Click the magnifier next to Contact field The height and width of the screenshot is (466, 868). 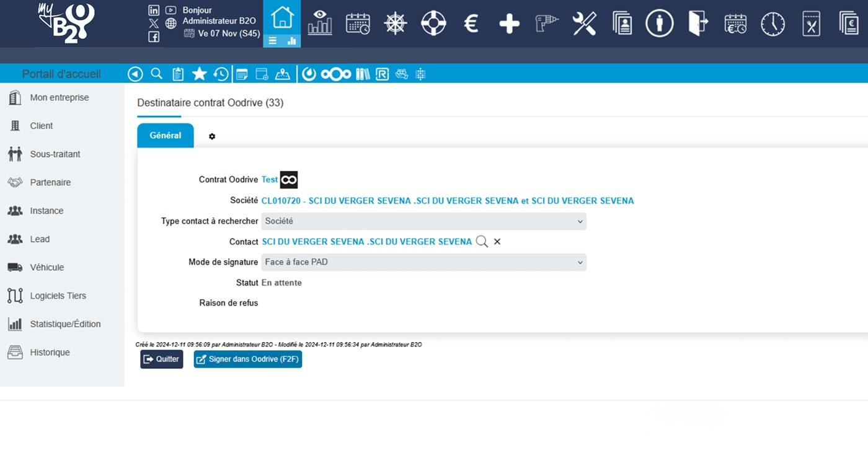point(482,242)
